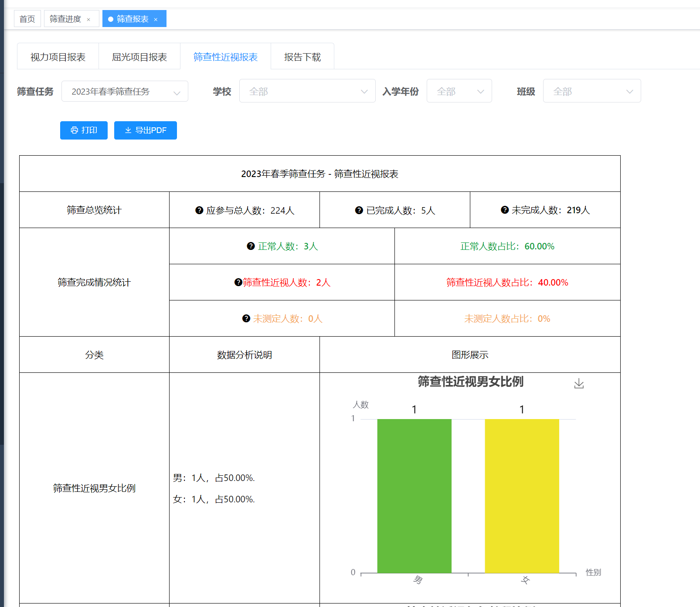Click help icon beside 已完成人数
Image resolution: width=700 pixels, height=607 pixels.
[359, 210]
